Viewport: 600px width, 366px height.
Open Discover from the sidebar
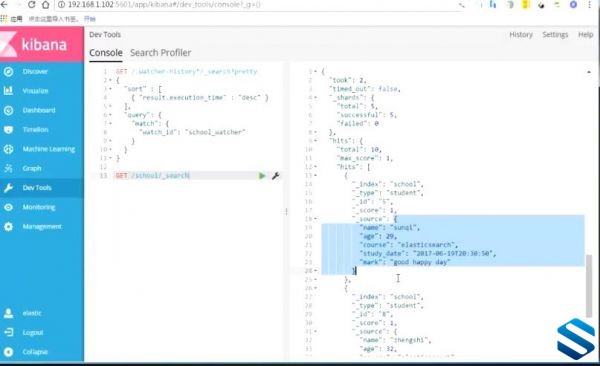coord(35,72)
